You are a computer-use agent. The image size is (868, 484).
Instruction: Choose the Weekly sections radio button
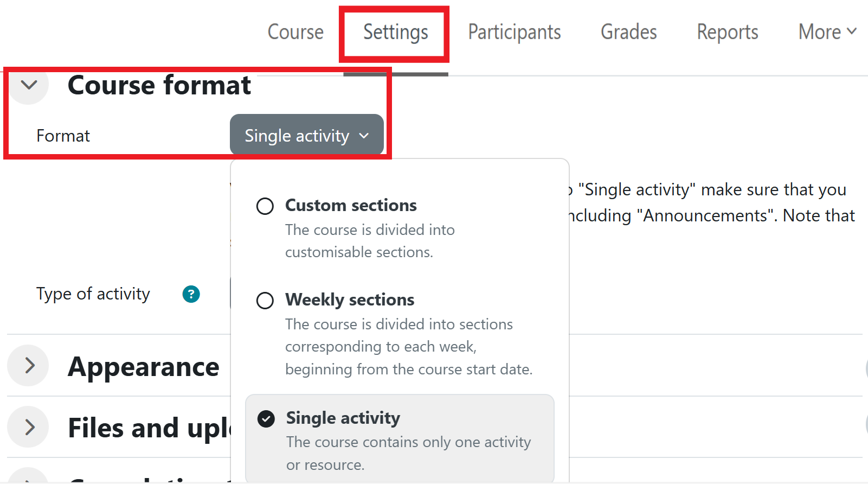(265, 301)
